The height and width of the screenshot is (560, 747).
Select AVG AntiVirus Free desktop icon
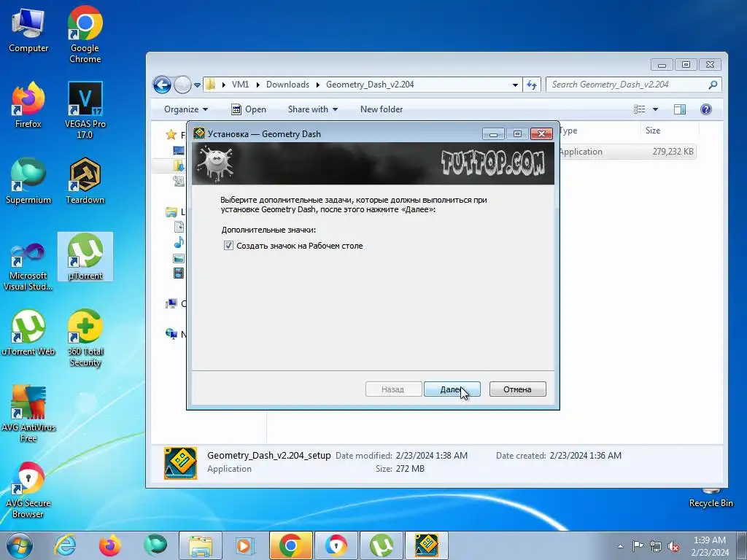(28, 414)
